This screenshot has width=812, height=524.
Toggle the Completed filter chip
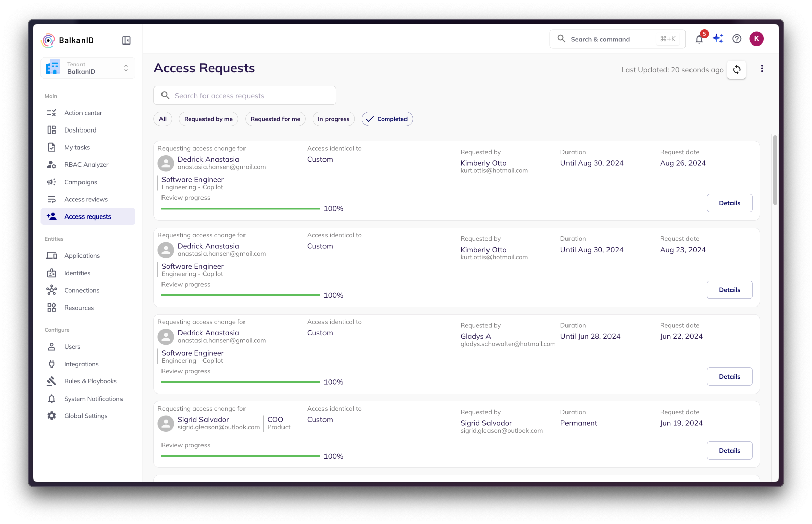tap(387, 119)
